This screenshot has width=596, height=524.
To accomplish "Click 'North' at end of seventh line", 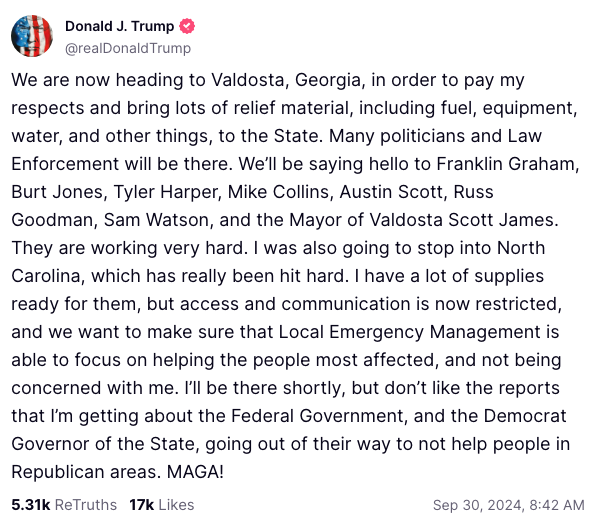I will click(521, 248).
